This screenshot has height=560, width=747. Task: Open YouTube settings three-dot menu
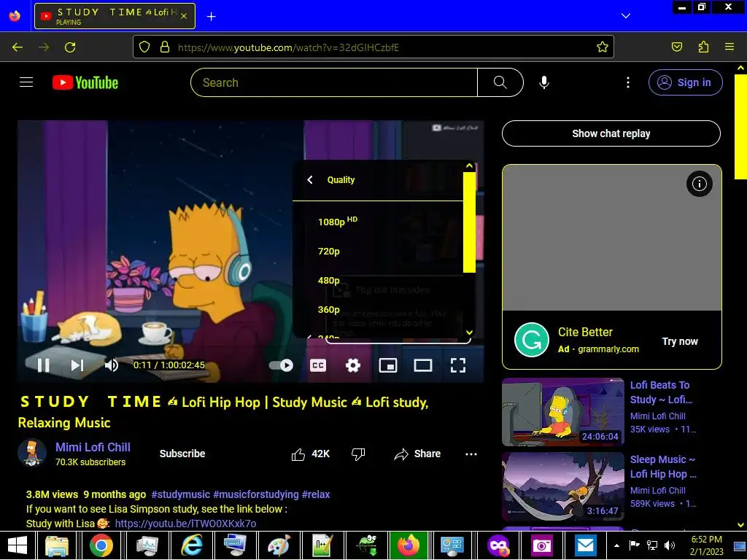pos(628,82)
